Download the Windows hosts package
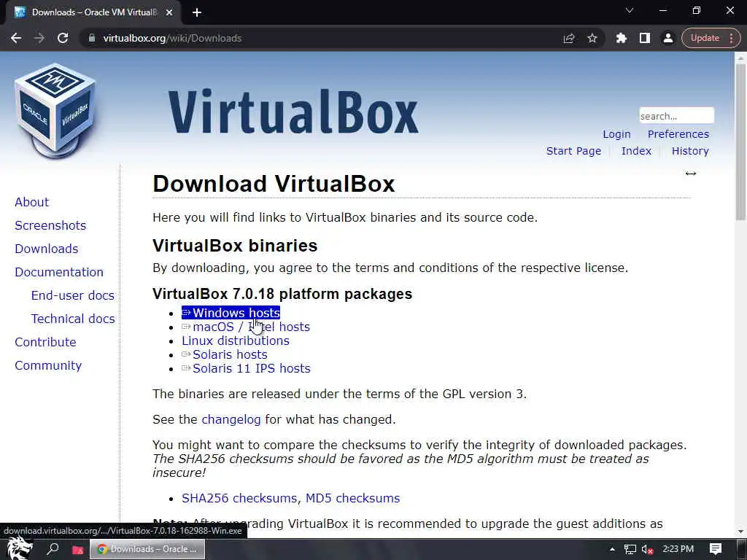Image resolution: width=747 pixels, height=560 pixels. coord(231,313)
